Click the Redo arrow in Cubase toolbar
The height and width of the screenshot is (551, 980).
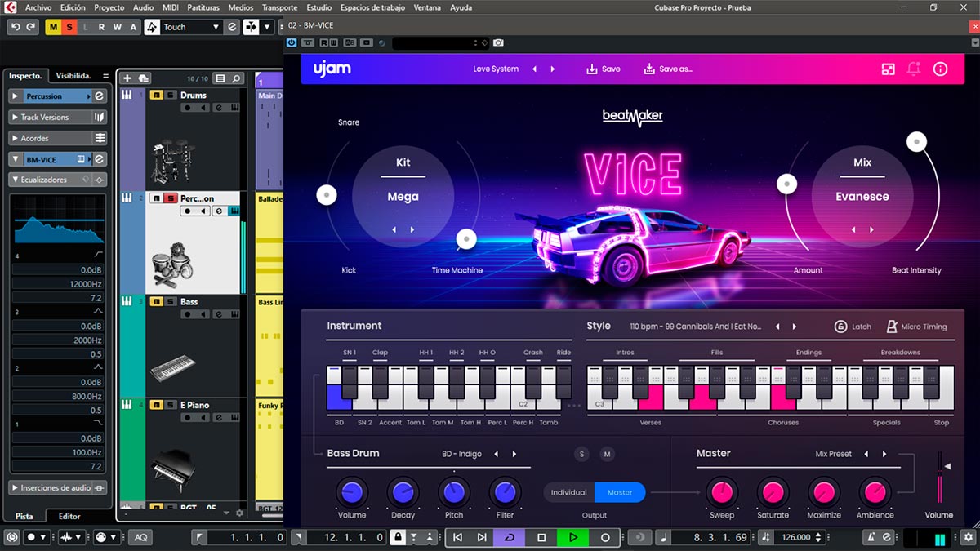pos(30,27)
